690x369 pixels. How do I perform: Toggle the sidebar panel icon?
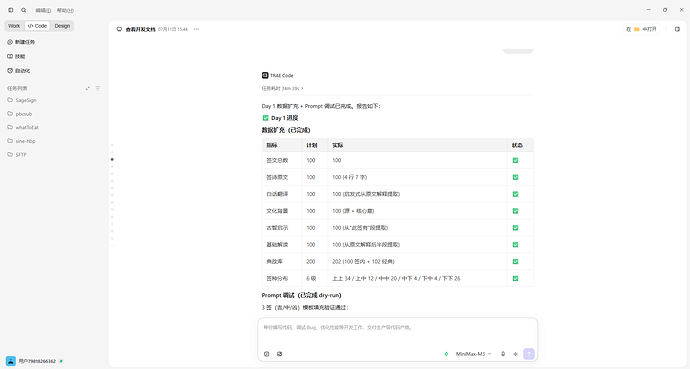click(11, 10)
